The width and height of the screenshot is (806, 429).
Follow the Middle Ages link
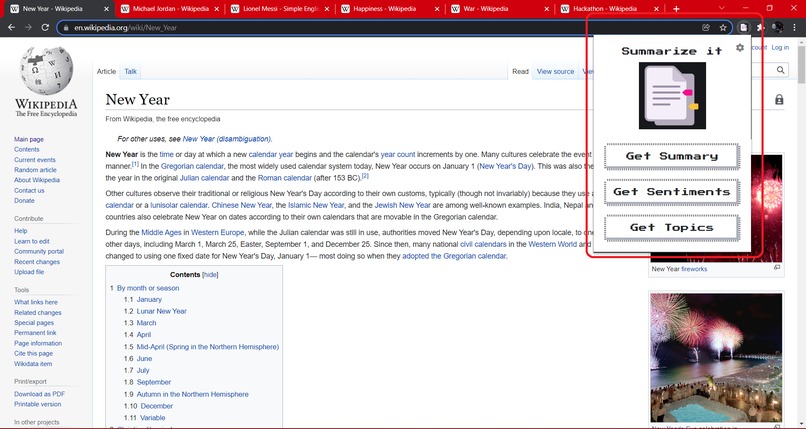[161, 232]
